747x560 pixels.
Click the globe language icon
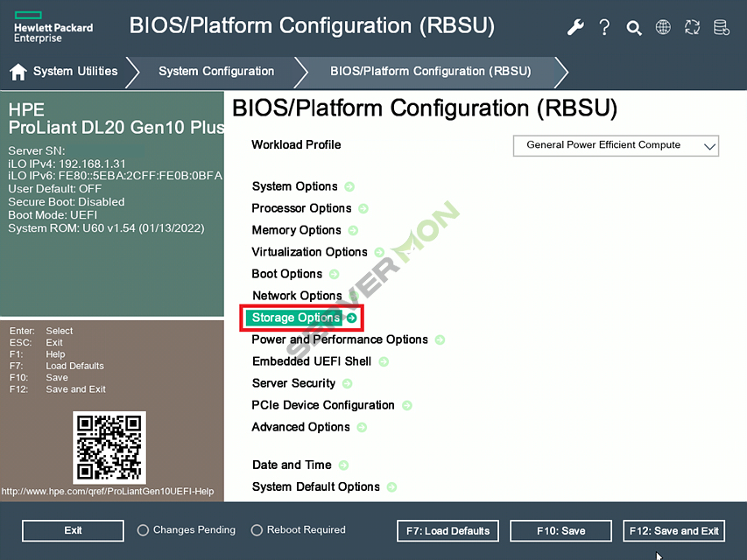[x=663, y=27]
